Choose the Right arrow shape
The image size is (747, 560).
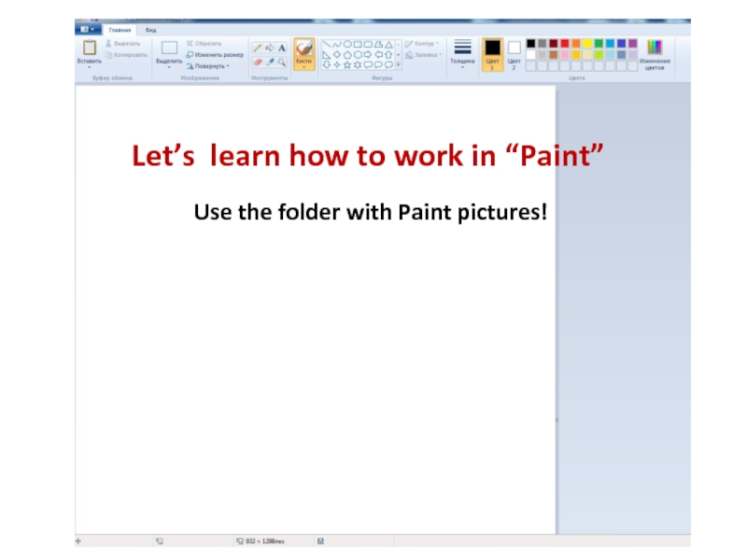click(368, 55)
